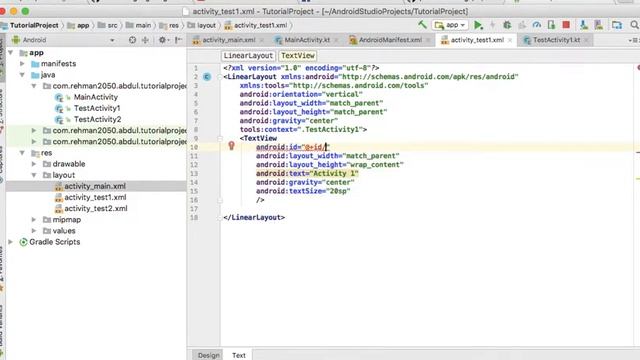Screen dimensions: 640x360
Task: Expand the drawable folder
Action: (x=34, y=164)
